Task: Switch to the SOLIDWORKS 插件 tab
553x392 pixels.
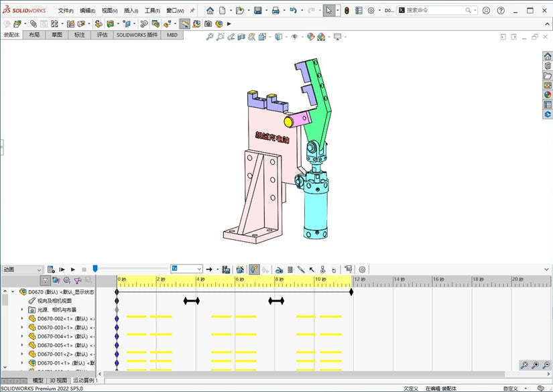Action: click(137, 35)
